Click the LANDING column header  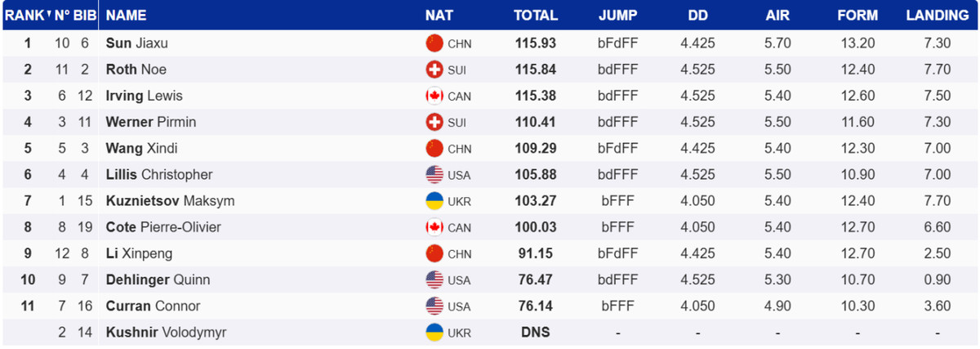[937, 15]
